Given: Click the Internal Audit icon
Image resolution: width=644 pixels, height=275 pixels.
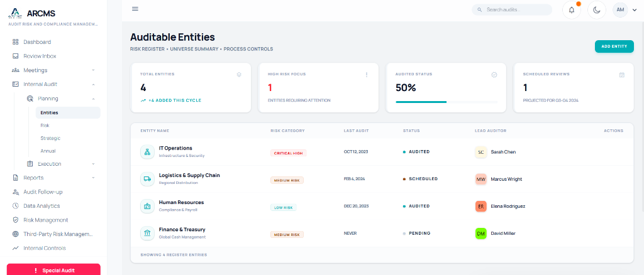Looking at the screenshot, I should (x=16, y=84).
